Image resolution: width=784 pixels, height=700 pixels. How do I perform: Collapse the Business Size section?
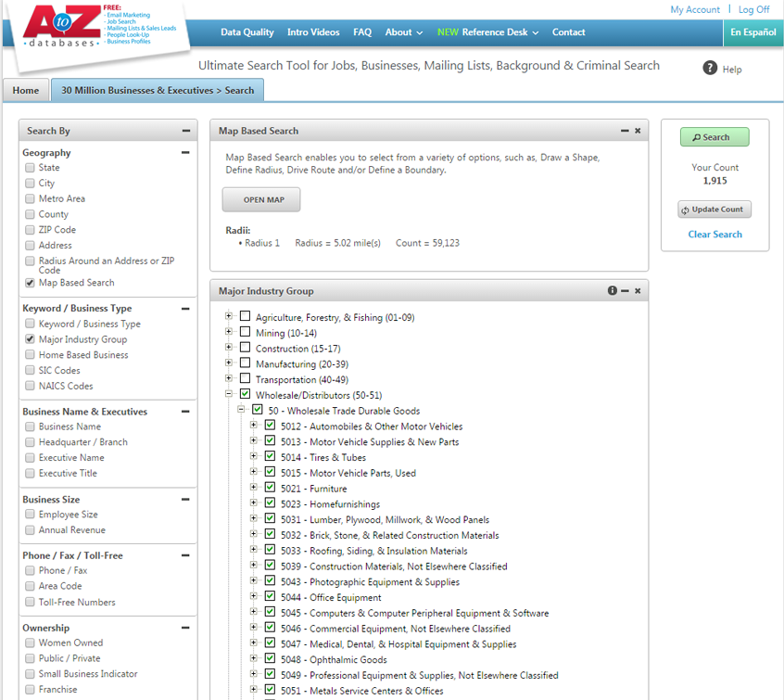point(185,500)
